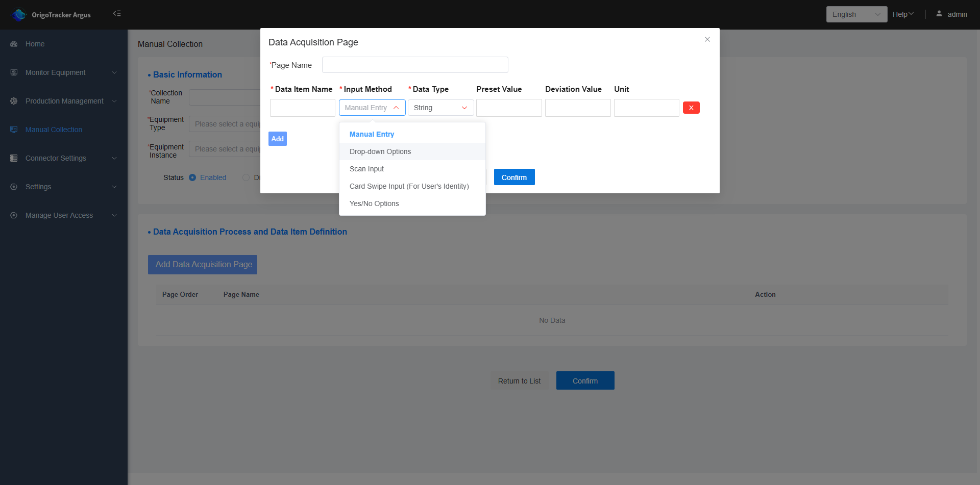Collapse the sidebar using the fold icon
The width and height of the screenshot is (980, 485).
117,13
